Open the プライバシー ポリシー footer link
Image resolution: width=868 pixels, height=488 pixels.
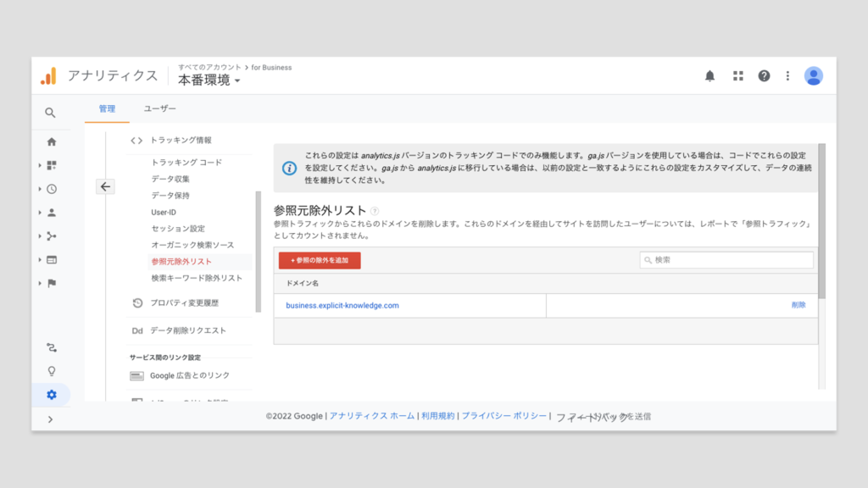(504, 416)
